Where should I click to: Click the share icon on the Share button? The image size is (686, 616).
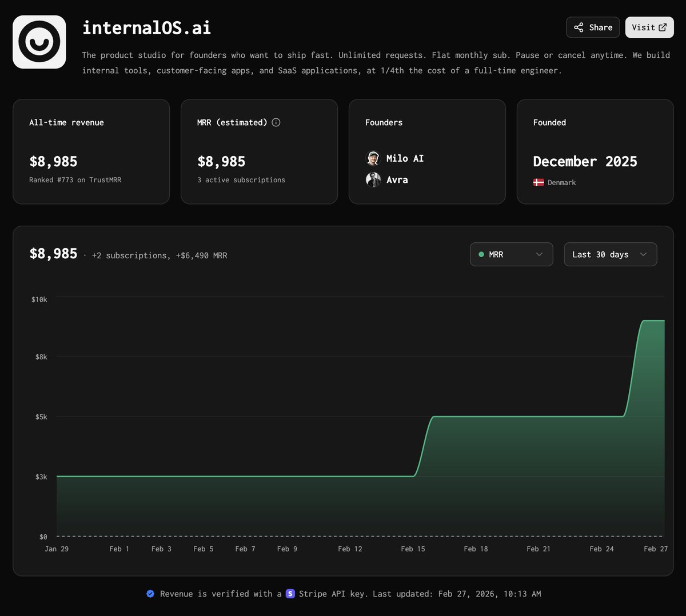click(x=577, y=27)
